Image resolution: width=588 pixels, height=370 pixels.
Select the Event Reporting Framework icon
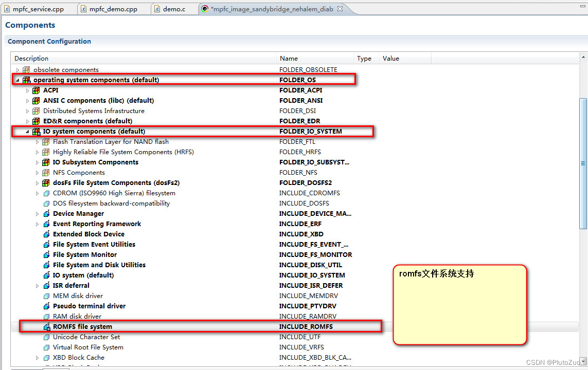coord(46,224)
